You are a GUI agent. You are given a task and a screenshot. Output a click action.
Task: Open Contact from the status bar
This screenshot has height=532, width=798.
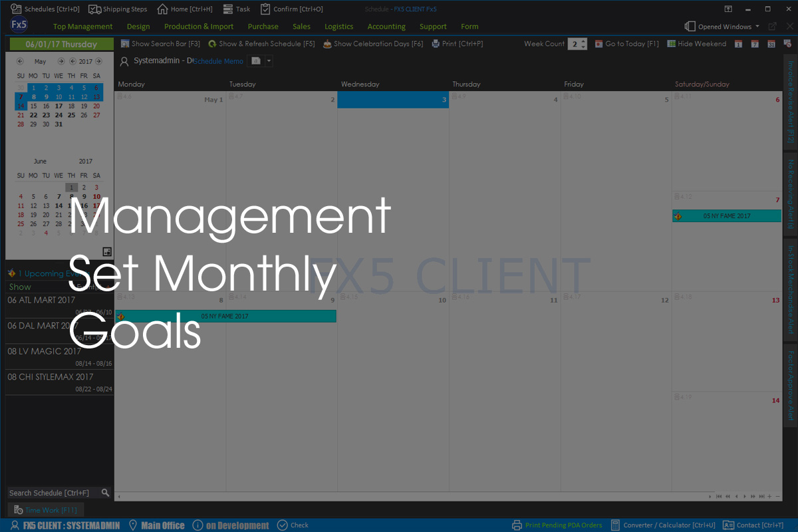(x=753, y=525)
